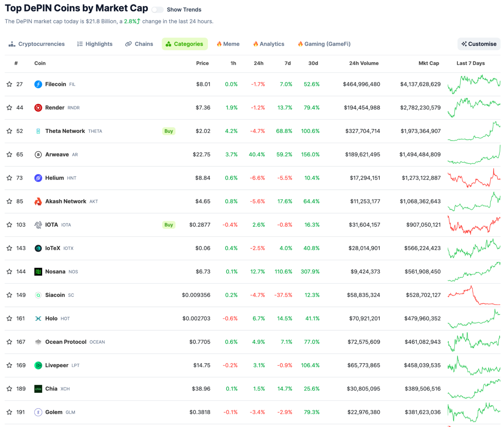Screen dimensions: 504x427
Task: Click the star icon for Siacoin
Action: [10, 295]
